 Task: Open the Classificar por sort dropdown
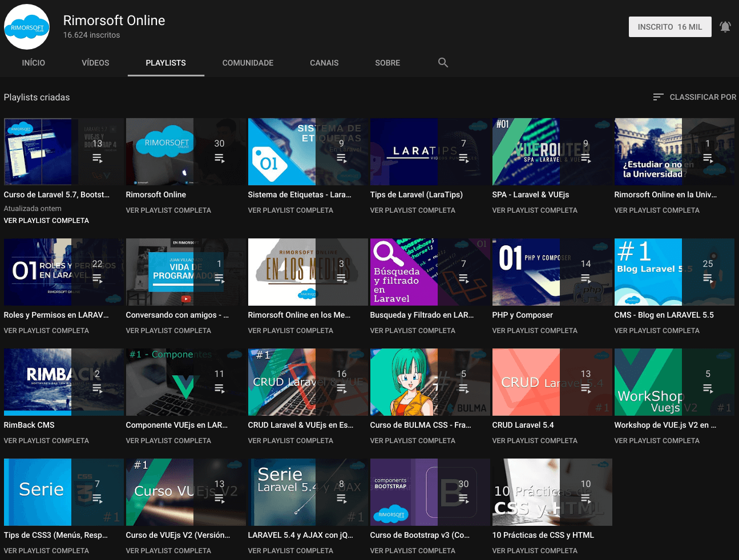694,97
